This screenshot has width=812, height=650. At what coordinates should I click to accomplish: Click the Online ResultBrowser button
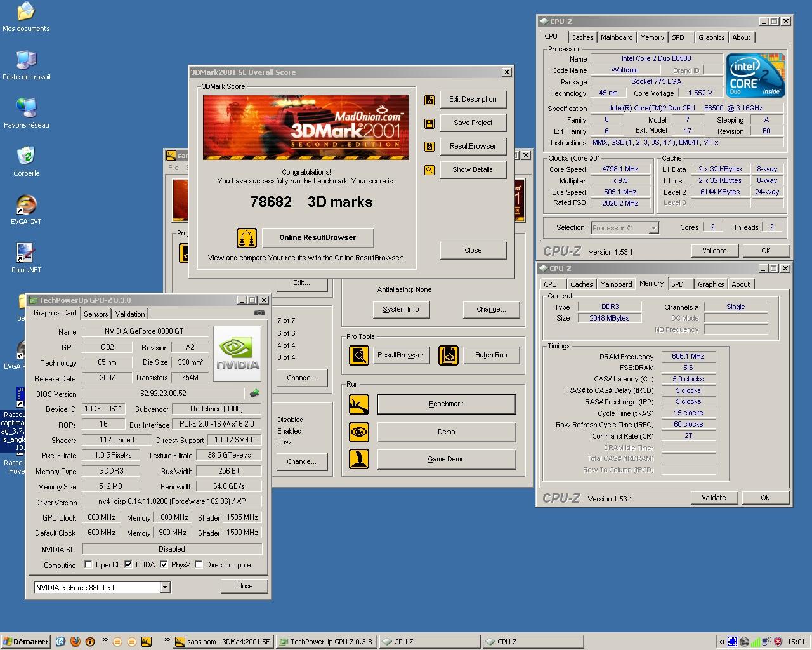pyautogui.click(x=318, y=238)
